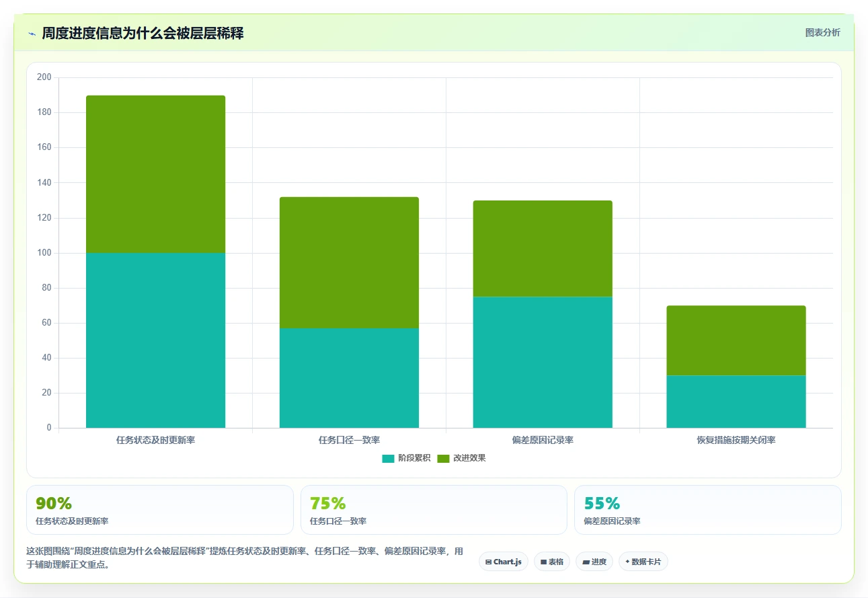Click the lightning icon beside the title
Screen dimensions: 868x598
32,34
